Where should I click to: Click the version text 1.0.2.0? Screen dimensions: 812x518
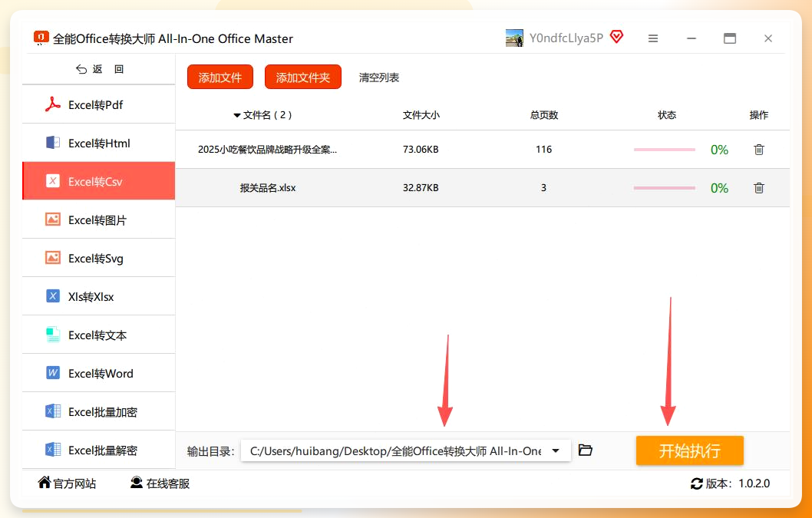pyautogui.click(x=754, y=483)
